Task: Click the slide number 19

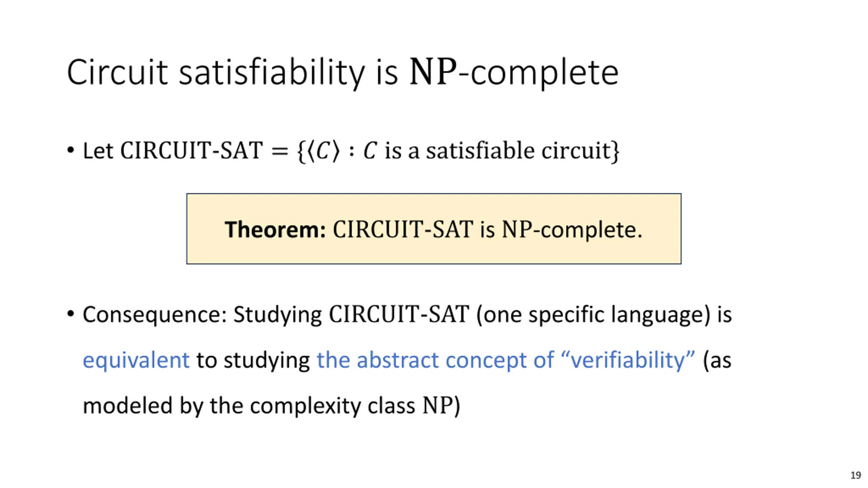Action: click(855, 475)
